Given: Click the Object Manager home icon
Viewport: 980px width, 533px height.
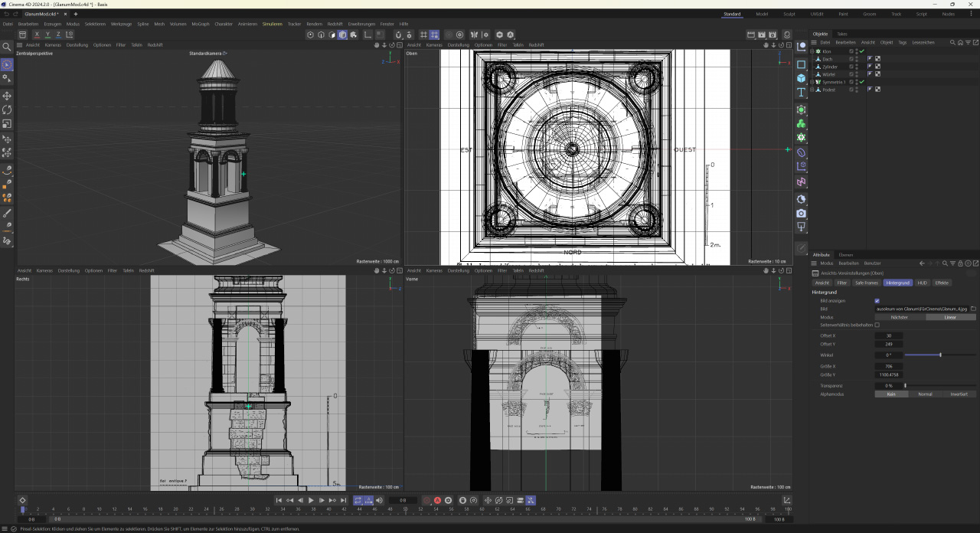Looking at the screenshot, I should (959, 43).
